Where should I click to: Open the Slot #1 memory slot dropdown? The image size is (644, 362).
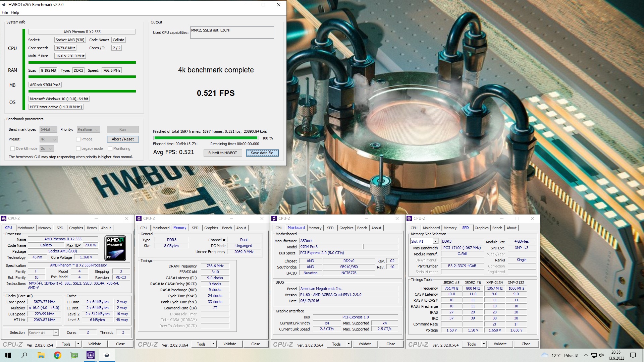click(x=424, y=241)
